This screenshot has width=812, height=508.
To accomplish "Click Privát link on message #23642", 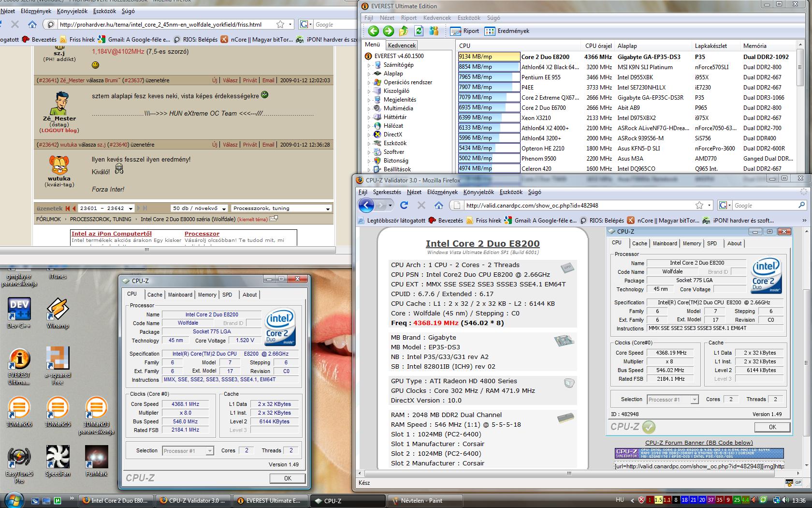I will pyautogui.click(x=250, y=145).
